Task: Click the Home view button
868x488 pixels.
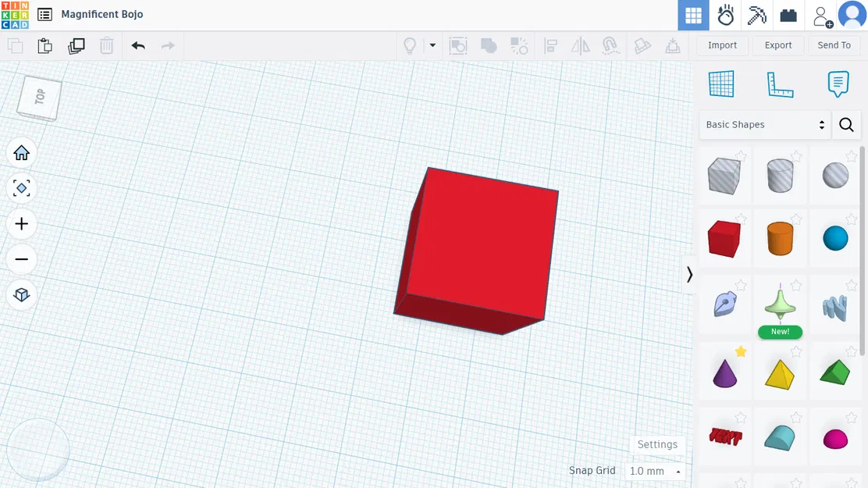Action: 22,153
